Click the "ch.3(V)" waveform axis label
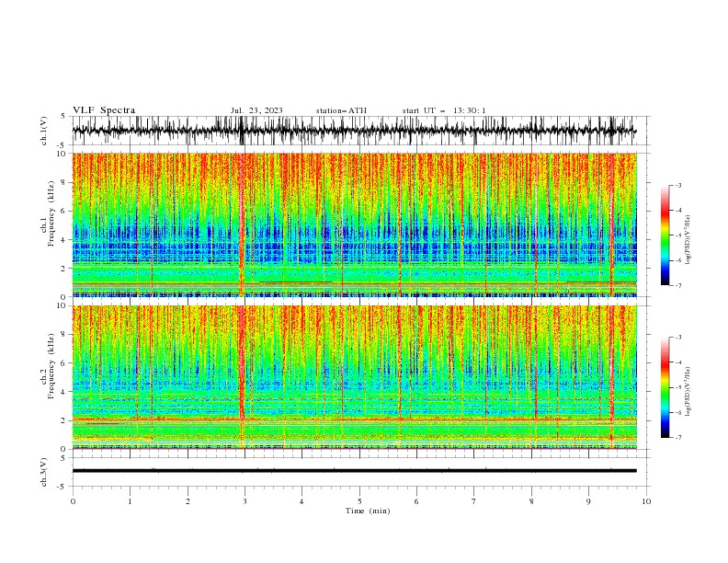This screenshot has height=563, width=728. coord(44,472)
